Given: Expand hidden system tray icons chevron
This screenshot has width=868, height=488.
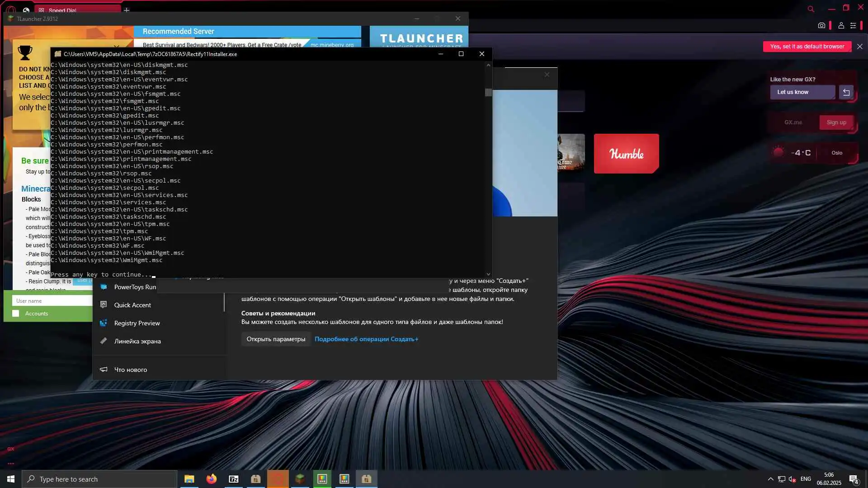Looking at the screenshot, I should coord(770,479).
